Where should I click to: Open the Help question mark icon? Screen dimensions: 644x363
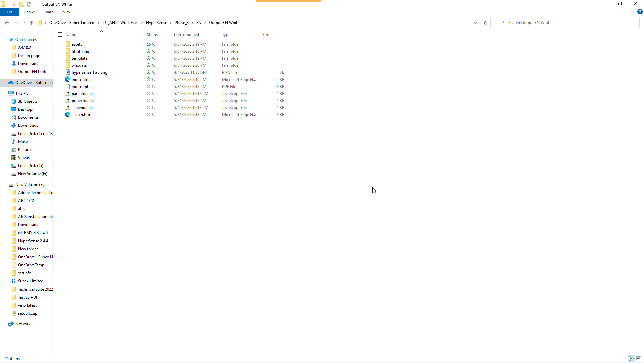pos(640,12)
